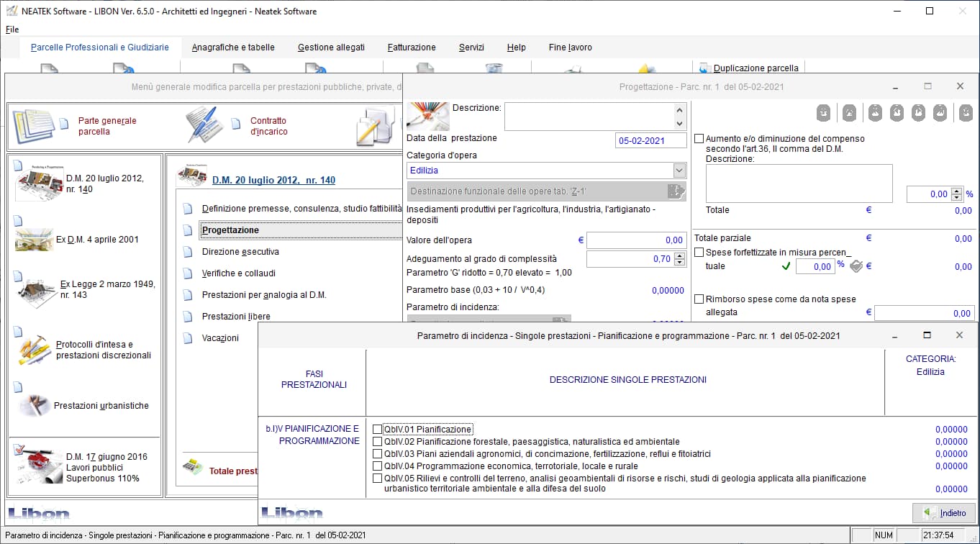
Task: Open the Fatturazione menu
Action: pos(412,47)
